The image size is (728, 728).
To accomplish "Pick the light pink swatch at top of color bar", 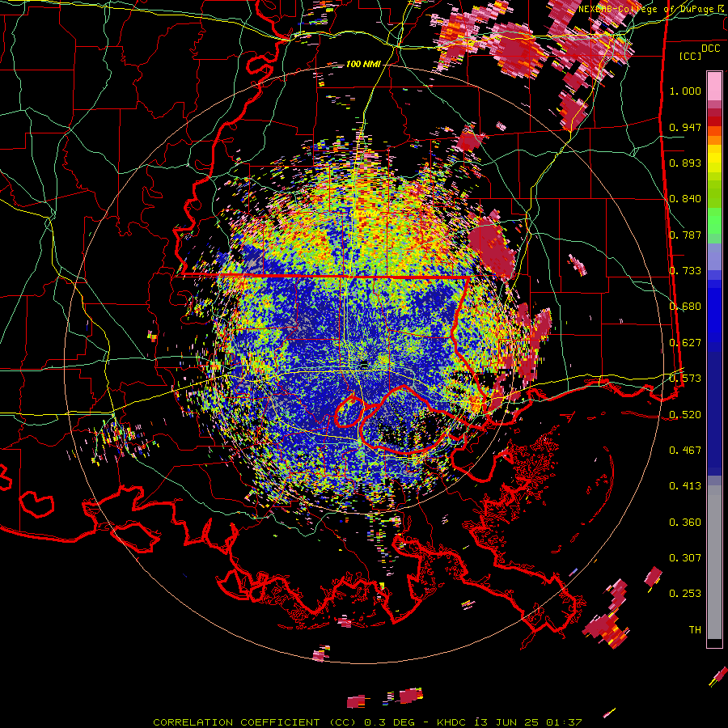I will (714, 86).
